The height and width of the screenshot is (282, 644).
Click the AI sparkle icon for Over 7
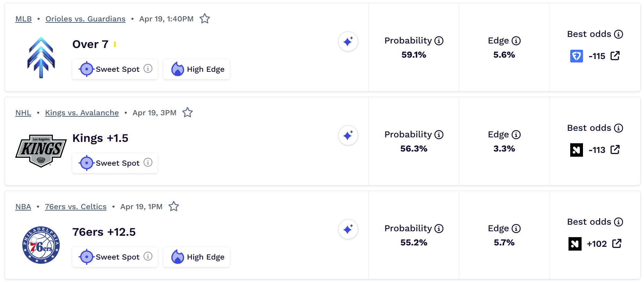(x=348, y=41)
